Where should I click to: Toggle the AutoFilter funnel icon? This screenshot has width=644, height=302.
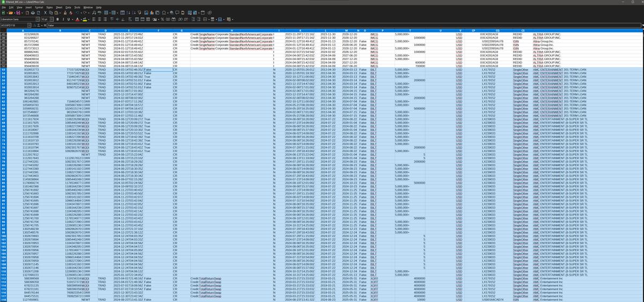click(140, 13)
